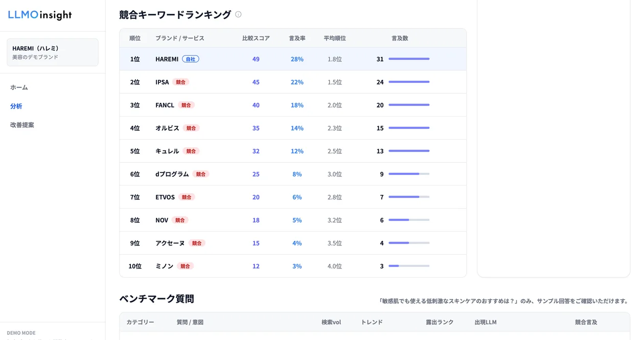The height and width of the screenshot is (340, 644).
Task: Click the 質問 / 意図 column header
Action: tap(190, 322)
